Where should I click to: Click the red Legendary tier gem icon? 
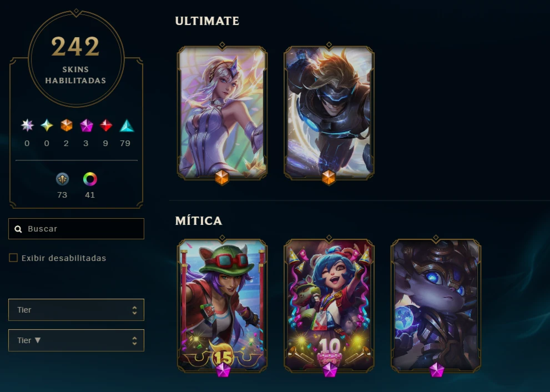click(106, 125)
